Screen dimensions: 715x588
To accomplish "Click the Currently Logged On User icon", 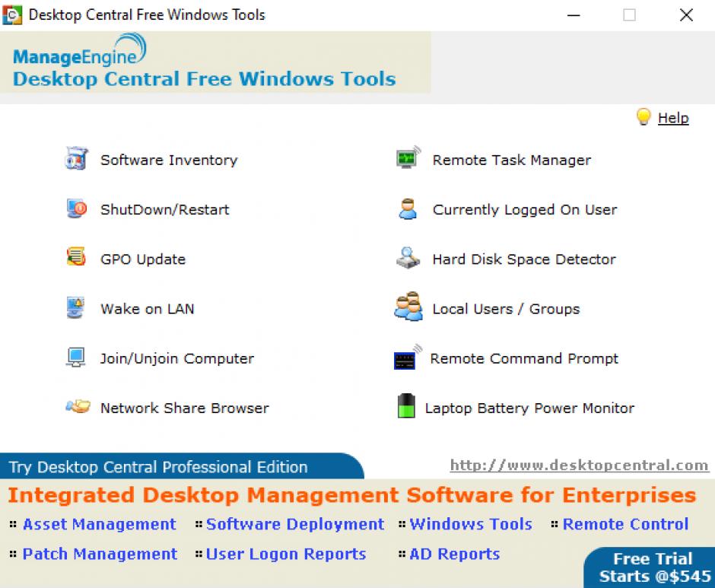I will pos(408,209).
